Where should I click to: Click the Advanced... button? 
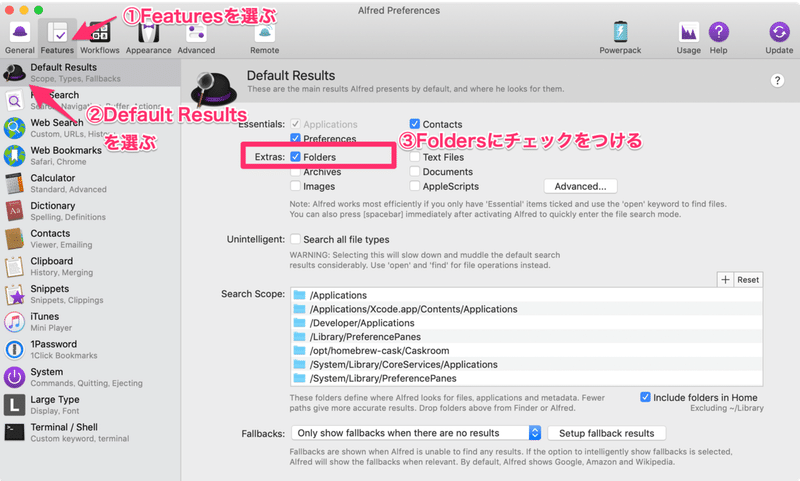[580, 186]
